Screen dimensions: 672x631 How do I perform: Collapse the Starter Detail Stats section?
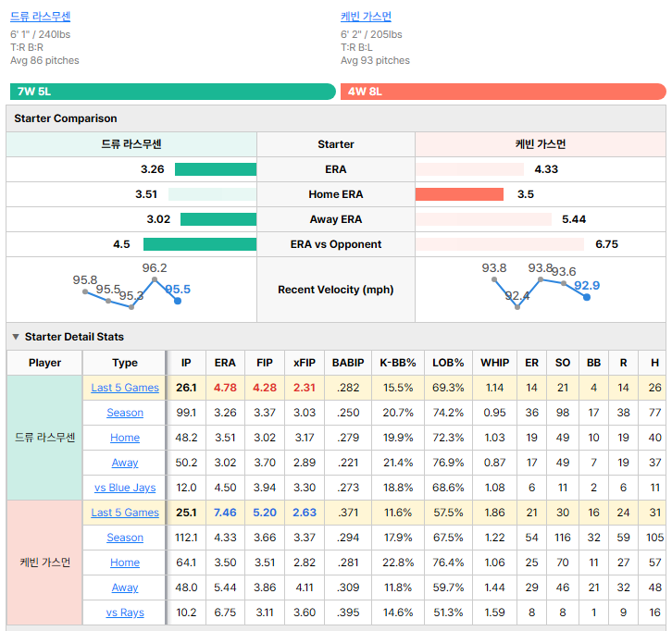[16, 337]
